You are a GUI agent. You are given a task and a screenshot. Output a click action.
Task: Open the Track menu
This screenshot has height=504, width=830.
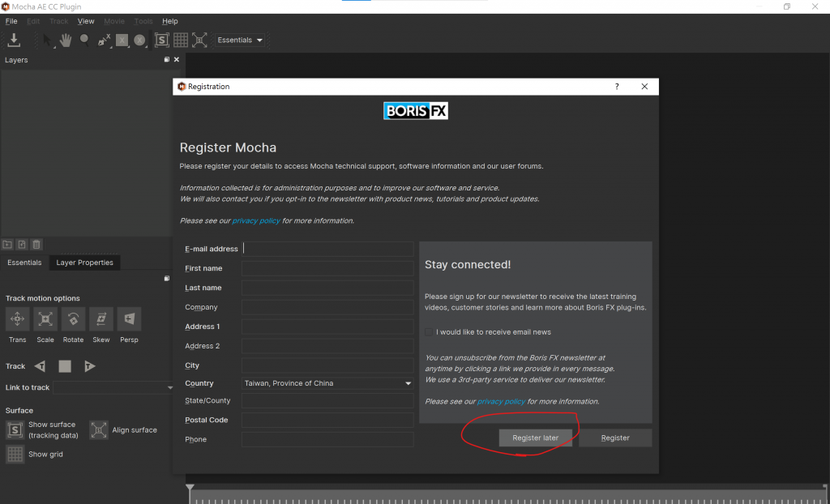pyautogui.click(x=58, y=21)
